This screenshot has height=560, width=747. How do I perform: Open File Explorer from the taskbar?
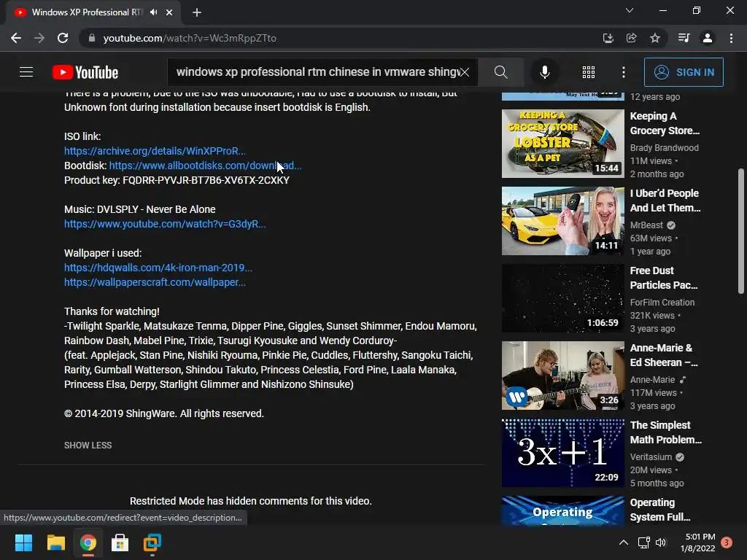point(55,542)
